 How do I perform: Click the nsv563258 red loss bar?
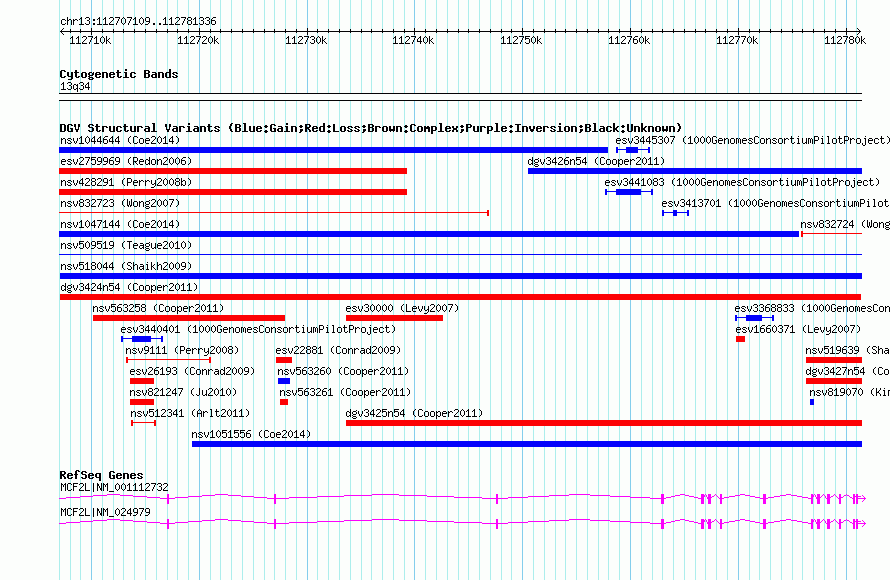click(189, 318)
